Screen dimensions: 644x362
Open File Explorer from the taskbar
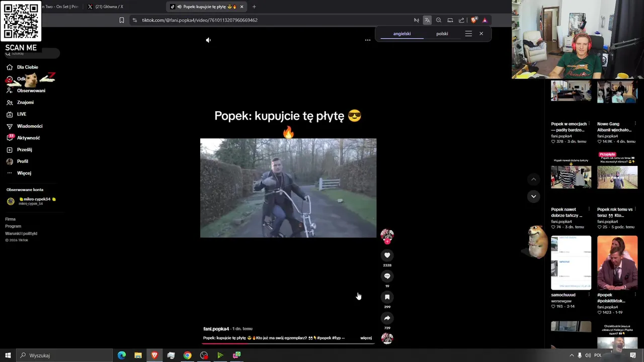(138, 355)
